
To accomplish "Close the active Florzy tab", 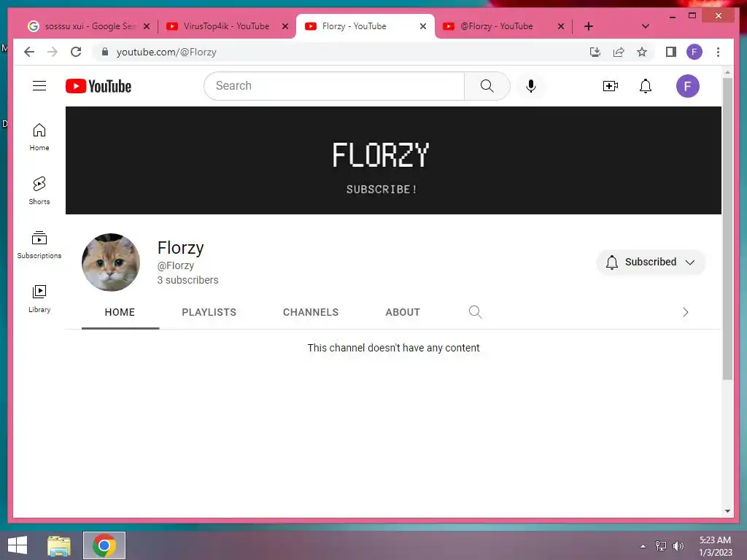I will (x=422, y=26).
